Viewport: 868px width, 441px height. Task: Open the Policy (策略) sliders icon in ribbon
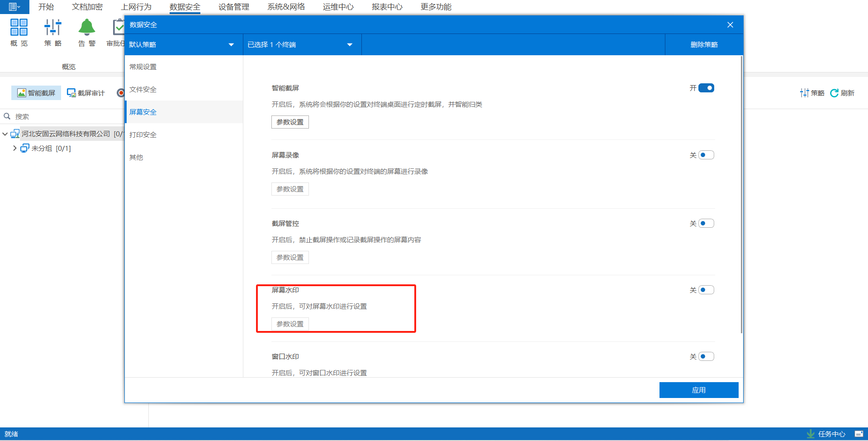click(x=52, y=28)
